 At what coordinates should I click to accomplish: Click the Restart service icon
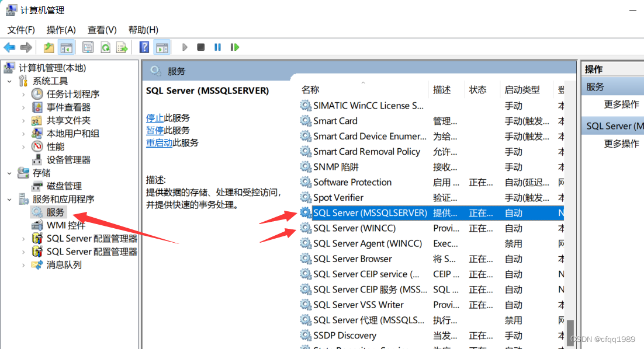[x=234, y=48]
